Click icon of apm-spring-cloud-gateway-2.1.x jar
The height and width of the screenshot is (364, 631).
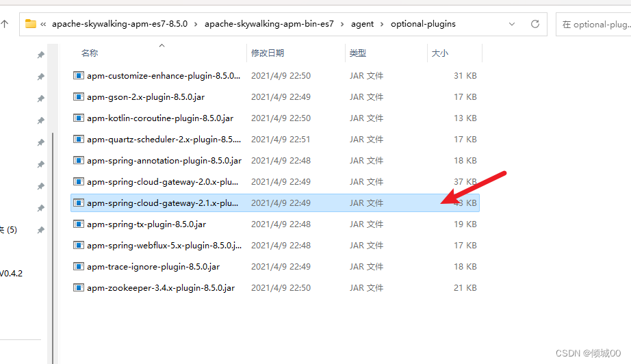(x=79, y=203)
